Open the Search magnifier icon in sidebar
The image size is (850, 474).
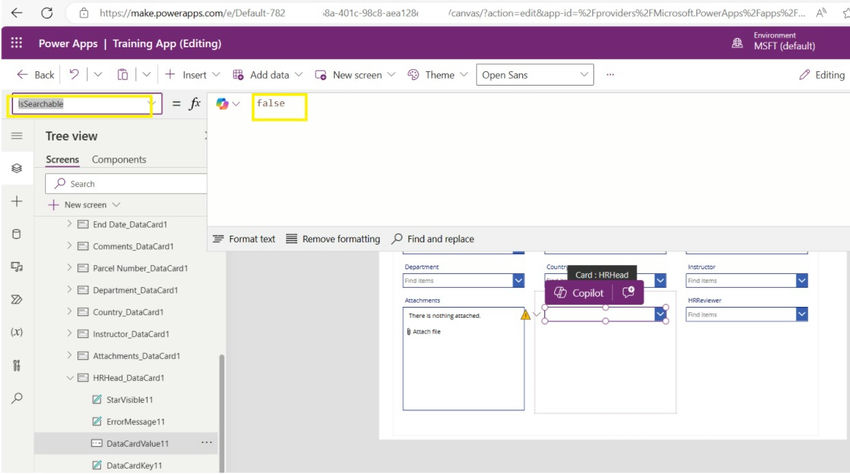(17, 398)
